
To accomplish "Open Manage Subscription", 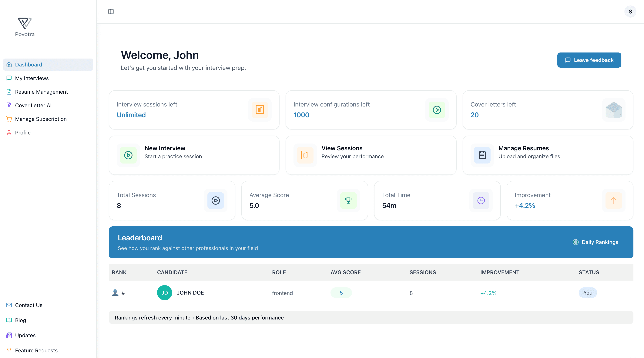I will click(x=48, y=119).
